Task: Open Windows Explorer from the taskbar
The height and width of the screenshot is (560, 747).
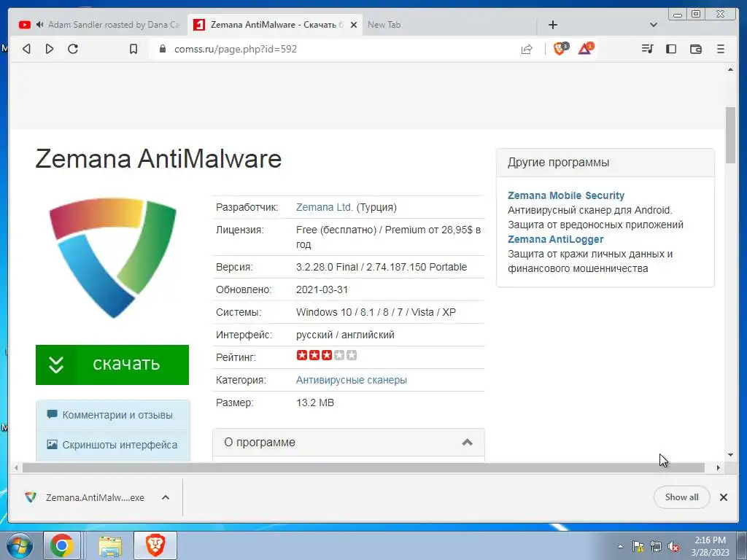Action: tap(110, 545)
